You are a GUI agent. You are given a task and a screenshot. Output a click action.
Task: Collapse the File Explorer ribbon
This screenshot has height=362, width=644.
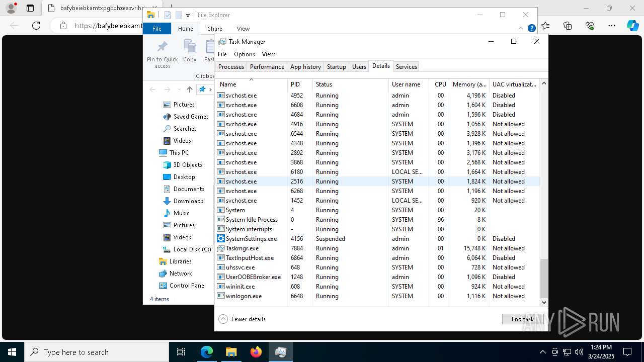[x=521, y=29]
